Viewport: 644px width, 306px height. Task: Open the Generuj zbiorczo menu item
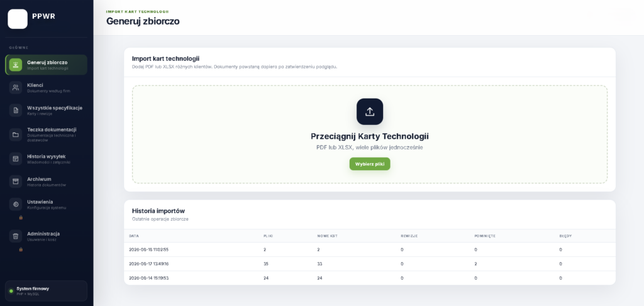tap(47, 65)
